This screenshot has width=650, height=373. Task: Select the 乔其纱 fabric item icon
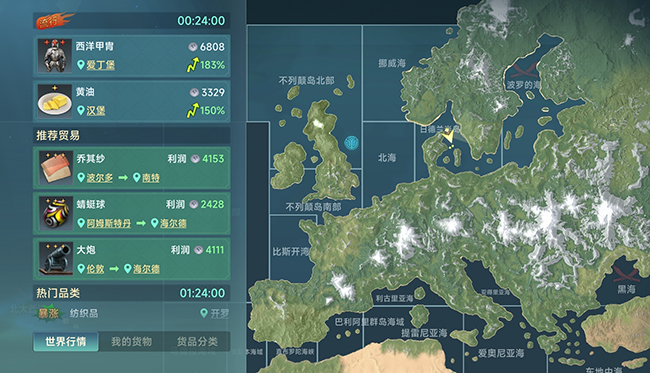coord(56,167)
